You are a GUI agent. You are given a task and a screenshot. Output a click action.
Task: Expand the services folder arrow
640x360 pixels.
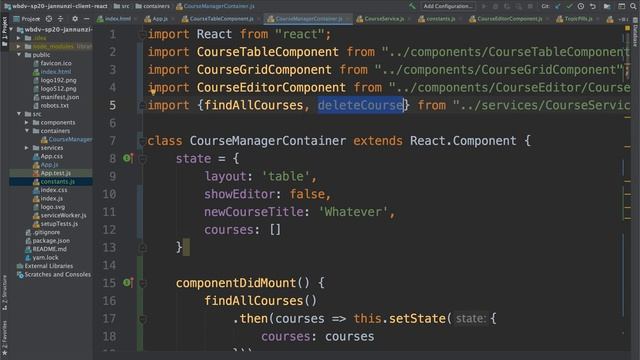[27, 148]
